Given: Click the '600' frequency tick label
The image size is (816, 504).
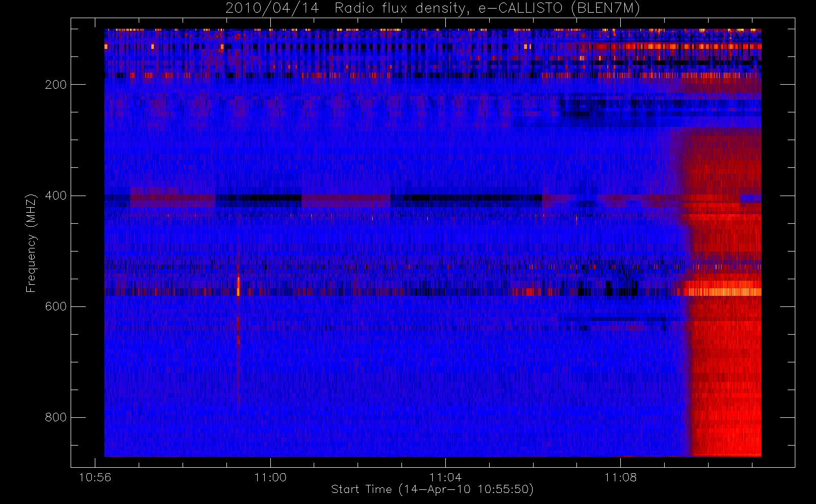Looking at the screenshot, I should 56,306.
